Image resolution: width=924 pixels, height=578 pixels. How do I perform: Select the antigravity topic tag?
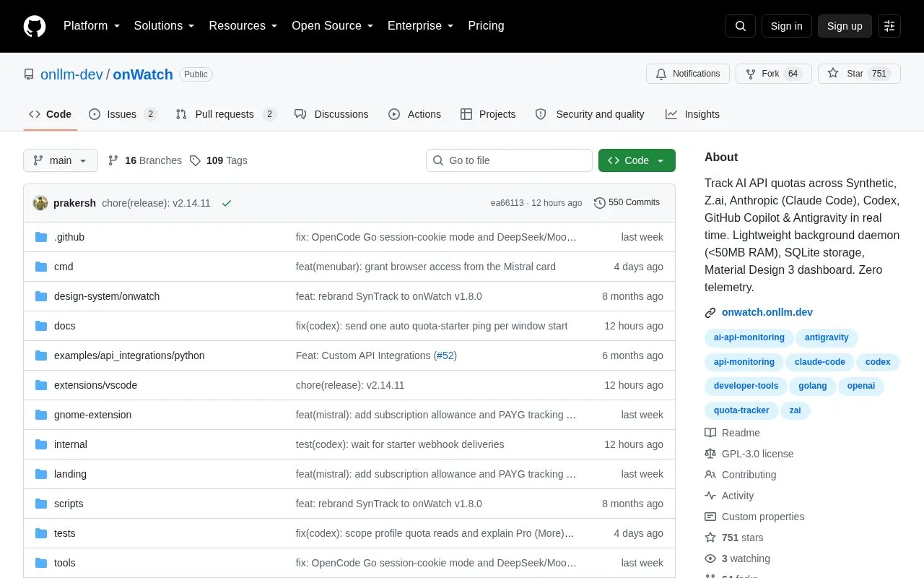(x=827, y=337)
